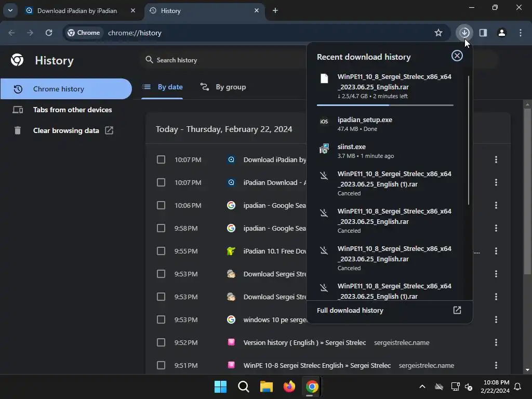The width and height of the screenshot is (532, 399).
Task: Close the Download iPadian by iPadian tab
Action: [x=133, y=10]
